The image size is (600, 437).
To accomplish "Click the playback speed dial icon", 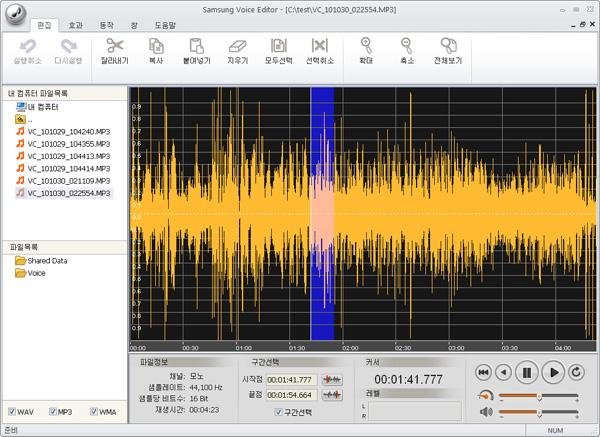I will point(486,395).
